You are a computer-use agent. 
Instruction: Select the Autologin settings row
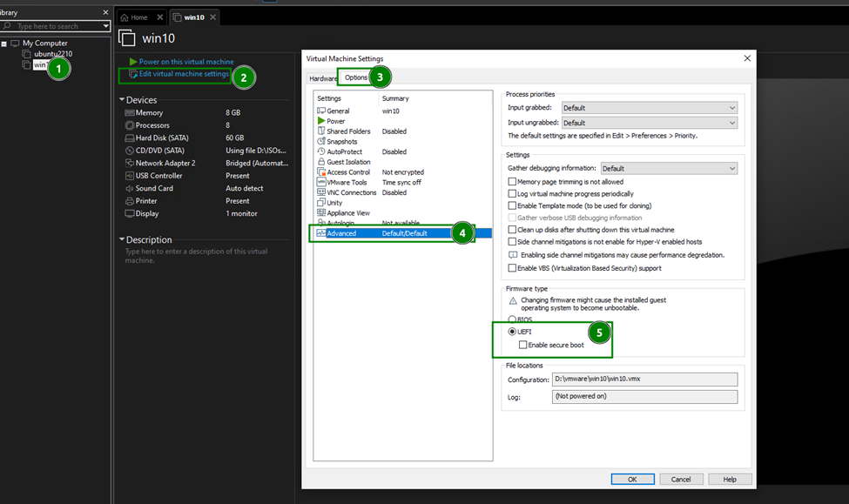coord(402,223)
